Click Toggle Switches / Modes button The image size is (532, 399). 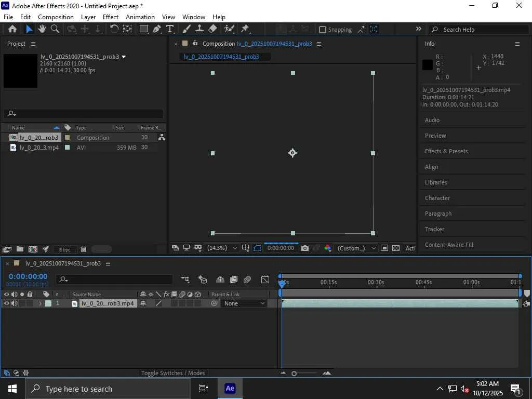[173, 373]
